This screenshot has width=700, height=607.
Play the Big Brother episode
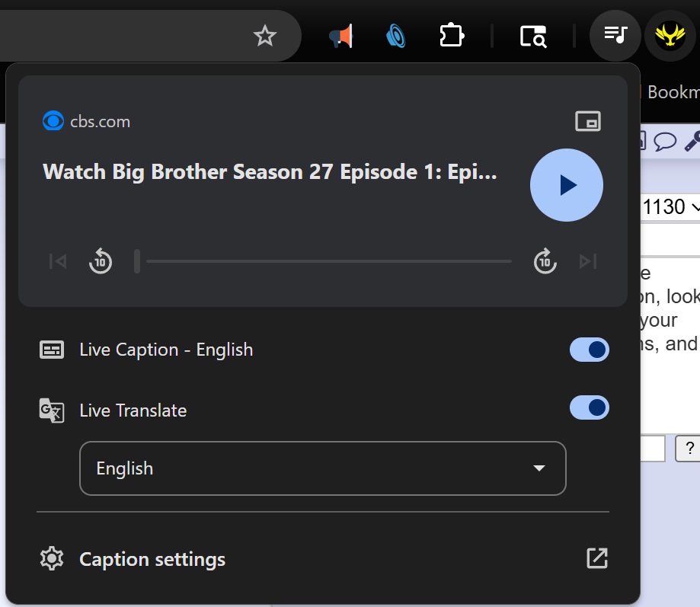tap(566, 185)
